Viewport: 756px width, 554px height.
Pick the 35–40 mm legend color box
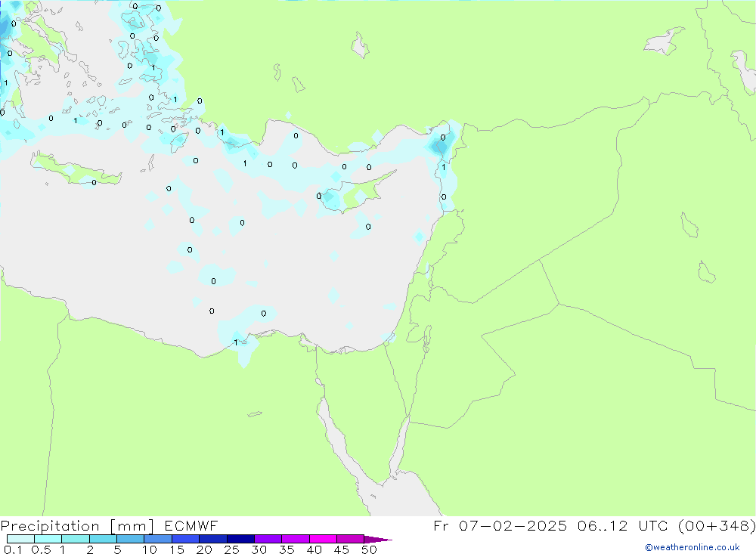296,539
